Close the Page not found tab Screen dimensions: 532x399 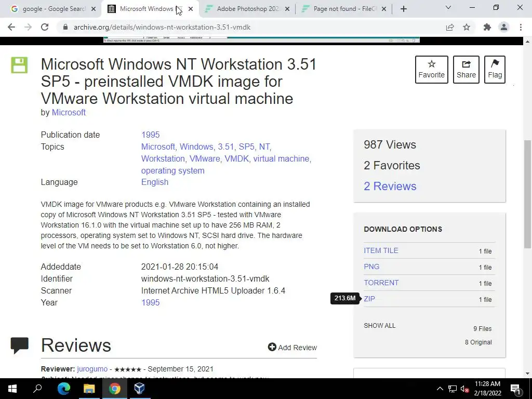384,9
